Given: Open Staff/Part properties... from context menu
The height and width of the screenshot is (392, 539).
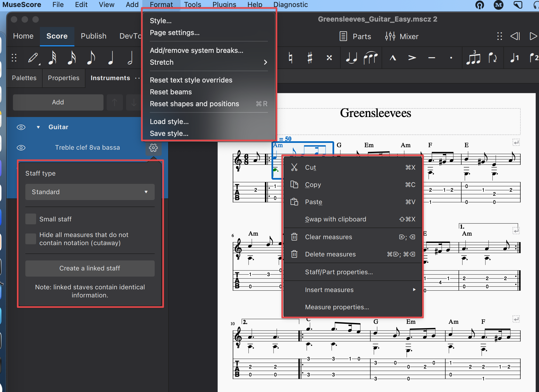Looking at the screenshot, I should tap(353, 272).
